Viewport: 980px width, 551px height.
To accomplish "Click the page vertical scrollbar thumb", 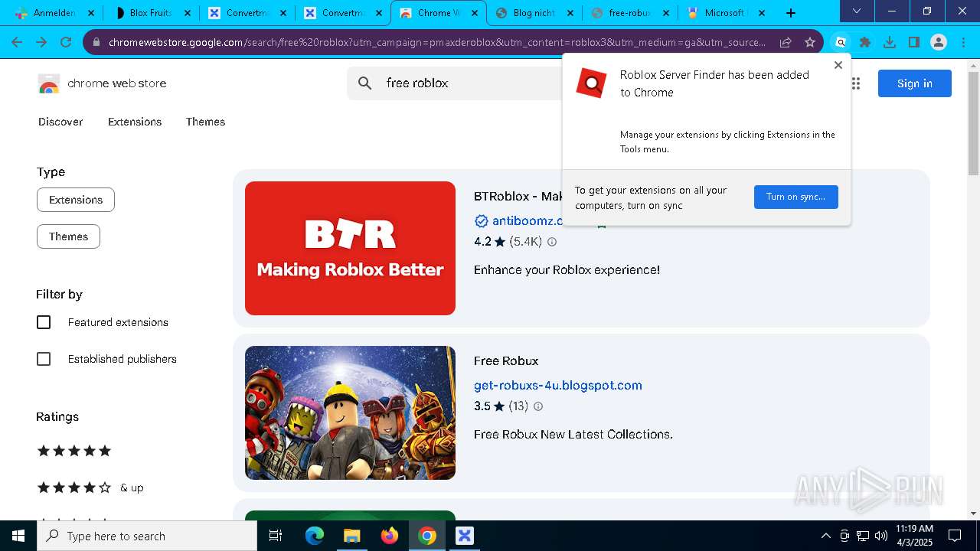I will pos(973,122).
